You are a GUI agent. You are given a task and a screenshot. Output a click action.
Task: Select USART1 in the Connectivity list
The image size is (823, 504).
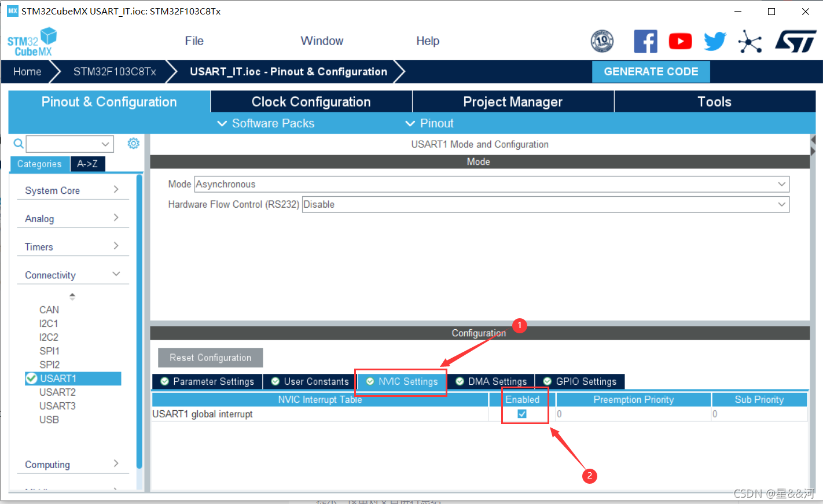click(73, 378)
